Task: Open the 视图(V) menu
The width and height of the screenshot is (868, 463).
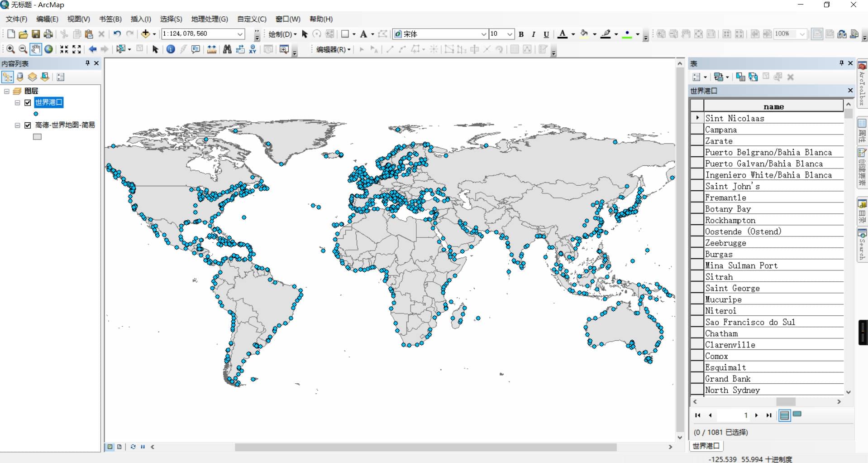Action: click(x=79, y=19)
